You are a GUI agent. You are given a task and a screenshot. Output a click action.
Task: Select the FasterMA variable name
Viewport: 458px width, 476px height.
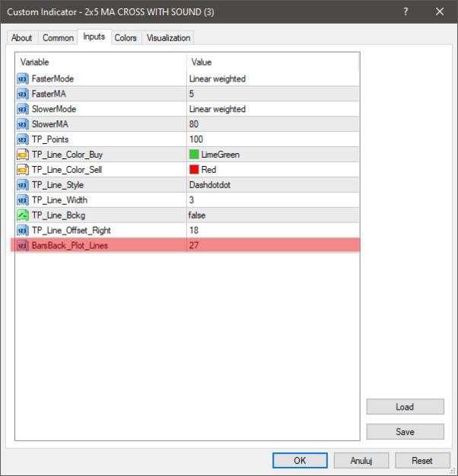click(49, 94)
